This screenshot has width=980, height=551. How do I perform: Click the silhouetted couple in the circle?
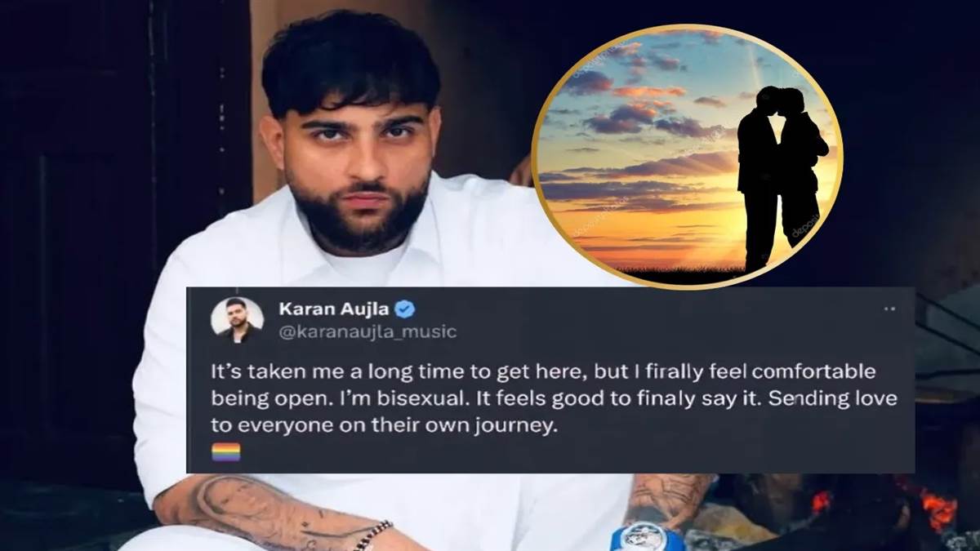pyautogui.click(x=780, y=176)
